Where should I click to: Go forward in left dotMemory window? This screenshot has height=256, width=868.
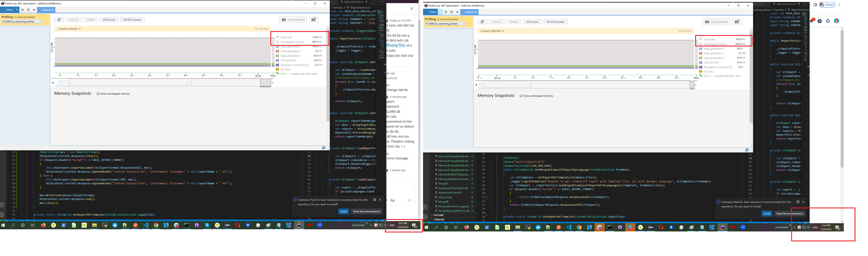(x=28, y=10)
